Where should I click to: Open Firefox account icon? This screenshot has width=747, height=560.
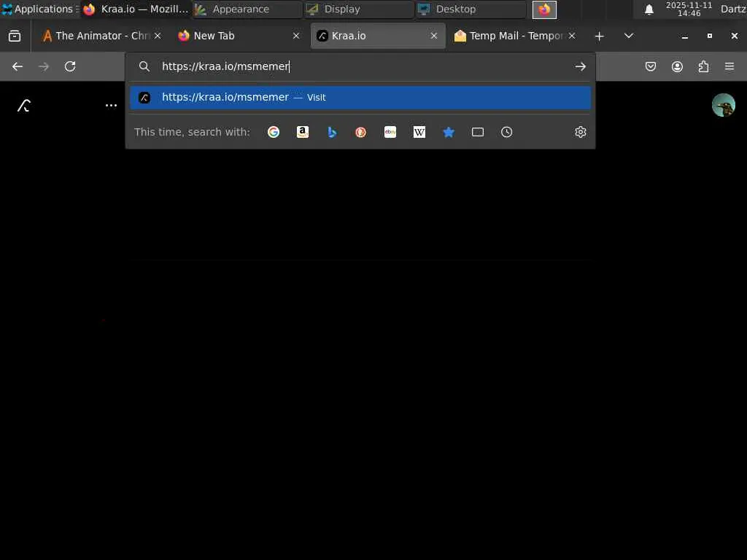tap(677, 66)
